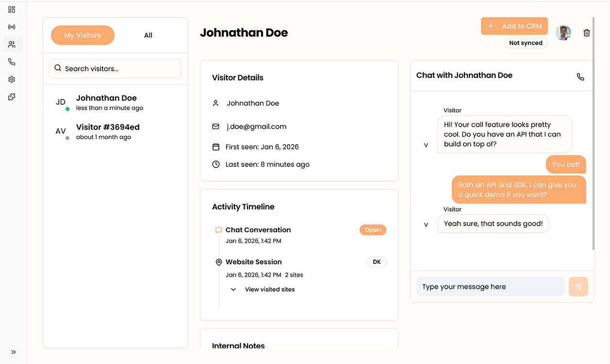Click the Type your message here field
610x364 pixels.
pyautogui.click(x=490, y=286)
